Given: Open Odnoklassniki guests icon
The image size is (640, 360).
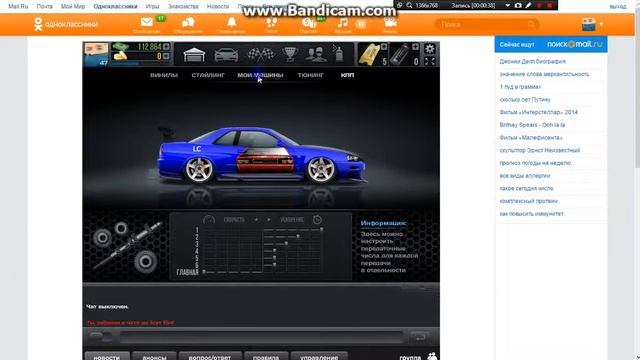Looking at the screenshot, I should tap(271, 22).
